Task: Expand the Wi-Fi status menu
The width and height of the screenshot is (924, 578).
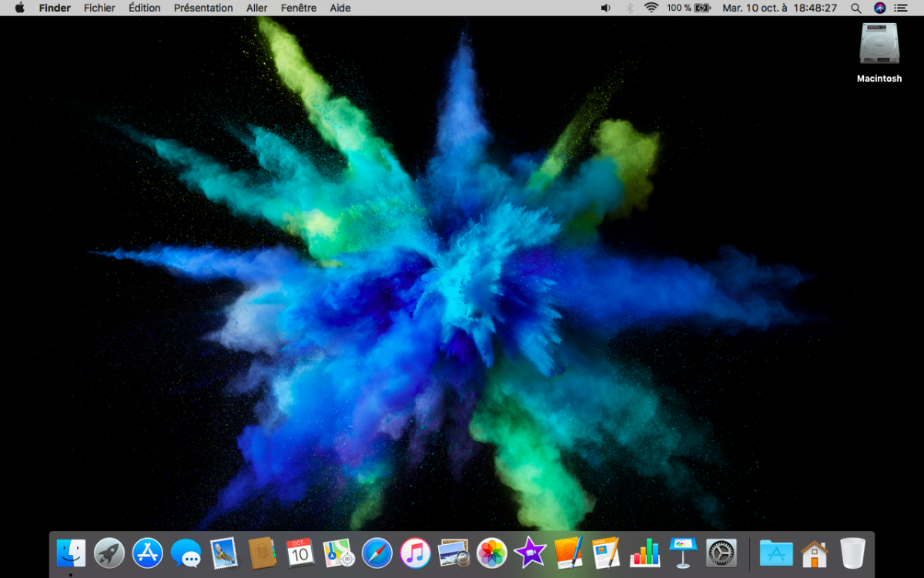Action: (651, 8)
